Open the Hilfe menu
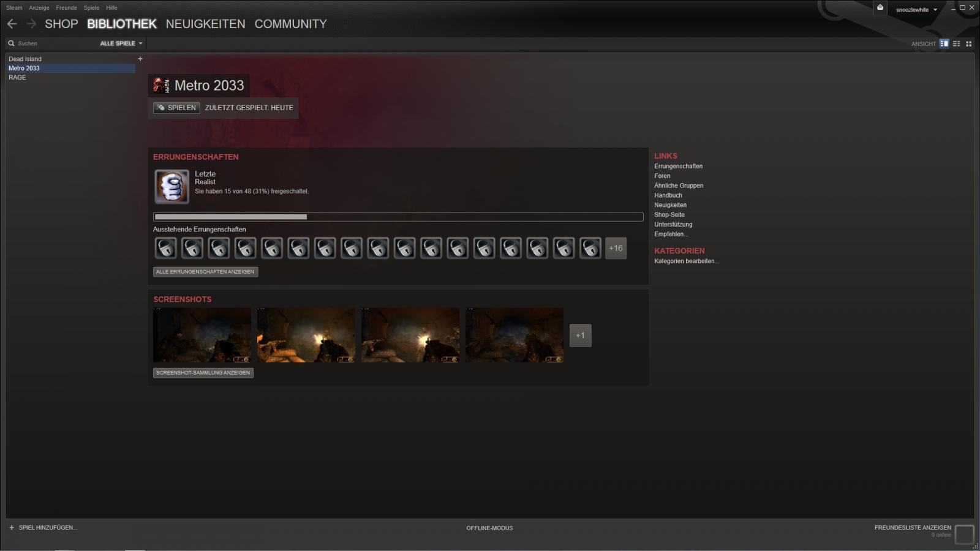This screenshot has width=980, height=551. point(111,8)
